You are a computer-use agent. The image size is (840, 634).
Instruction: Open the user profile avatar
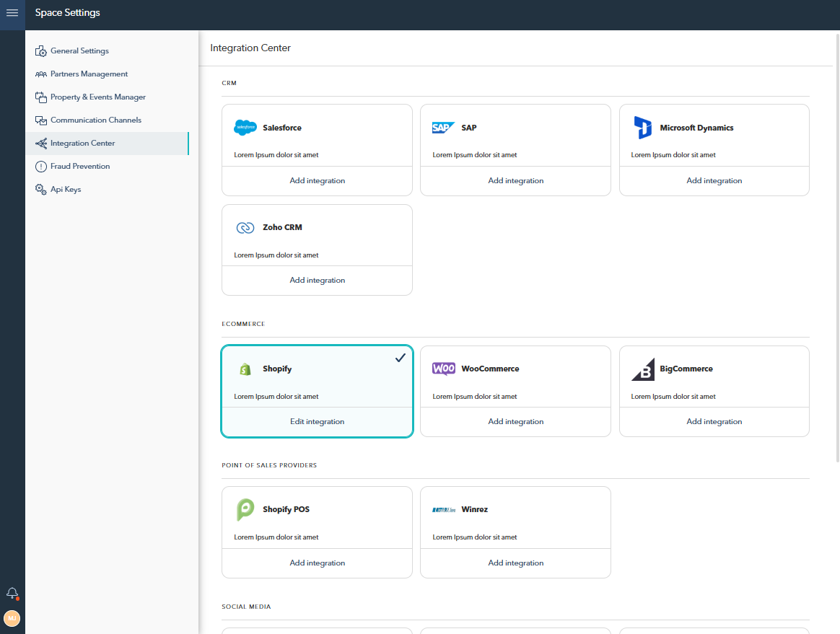click(12, 618)
